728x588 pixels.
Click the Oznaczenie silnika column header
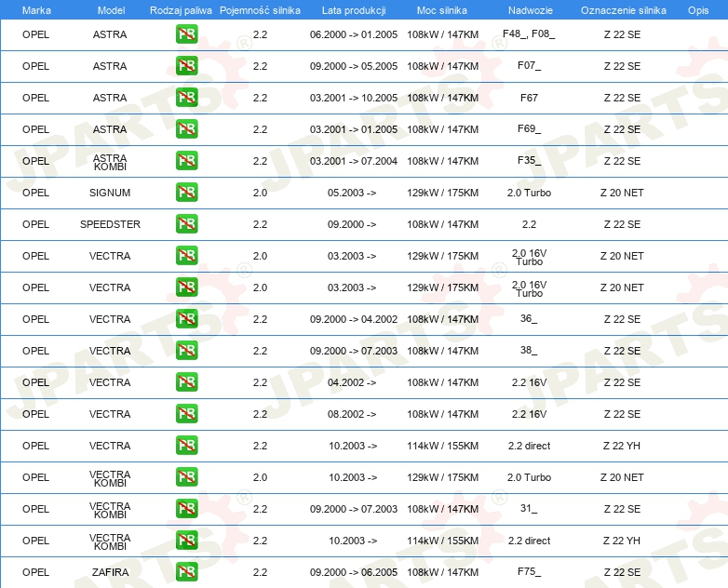click(x=624, y=10)
